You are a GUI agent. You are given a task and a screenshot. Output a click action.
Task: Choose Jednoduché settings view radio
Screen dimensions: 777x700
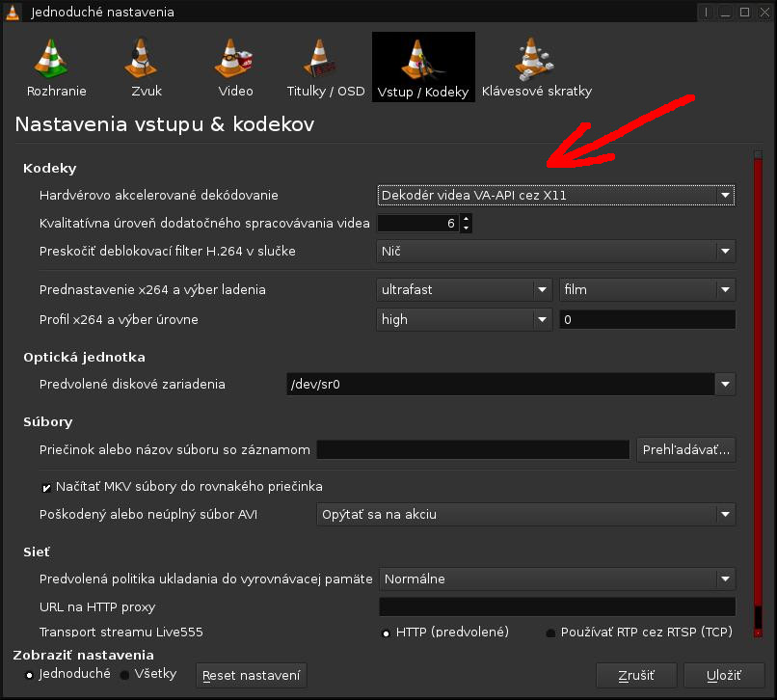29,675
